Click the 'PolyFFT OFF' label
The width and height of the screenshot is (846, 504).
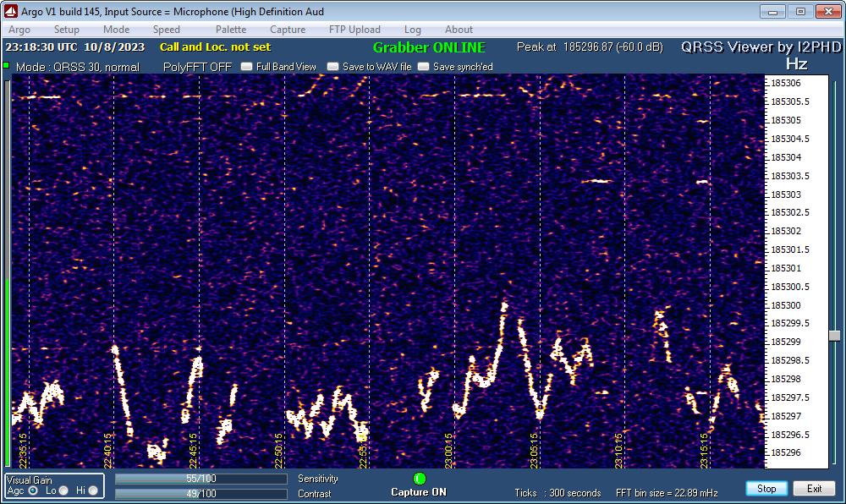pyautogui.click(x=197, y=67)
